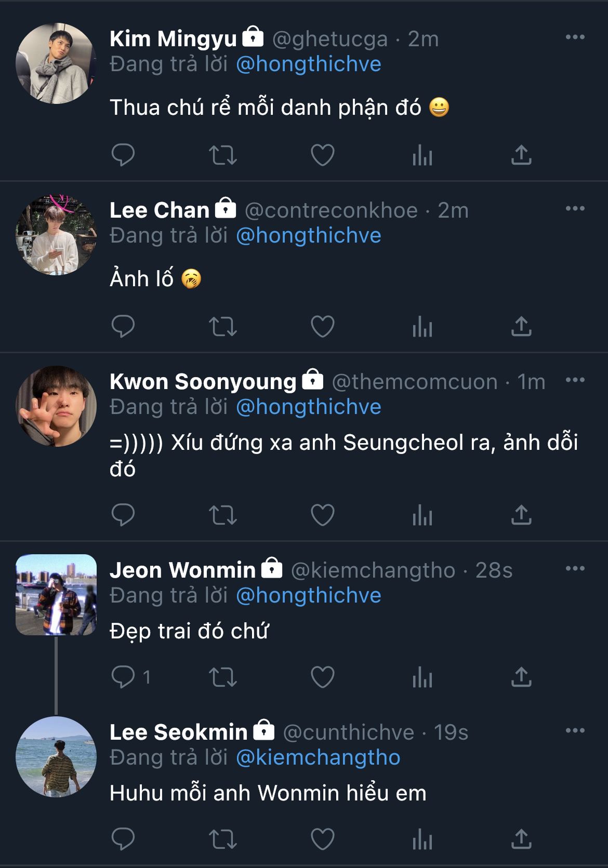Viewport: 608px width, 868px height.
Task: Share Lee Seokmin's tweet
Action: 521,839
